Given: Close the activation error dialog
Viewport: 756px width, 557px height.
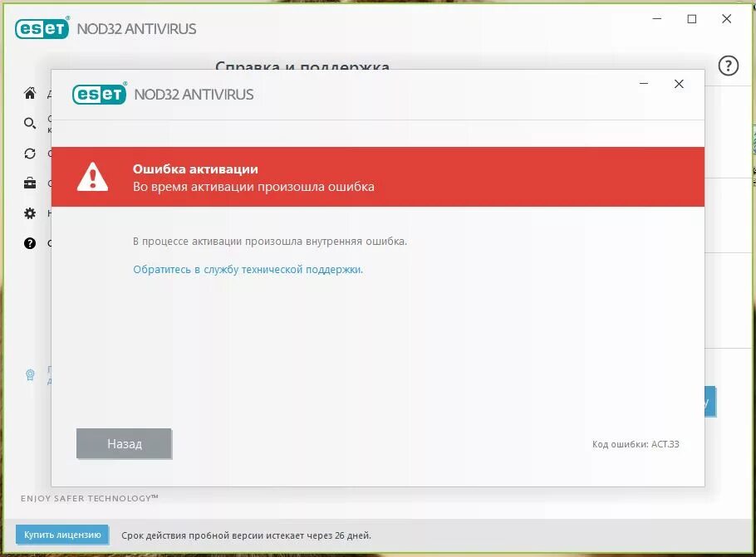Looking at the screenshot, I should tap(679, 84).
